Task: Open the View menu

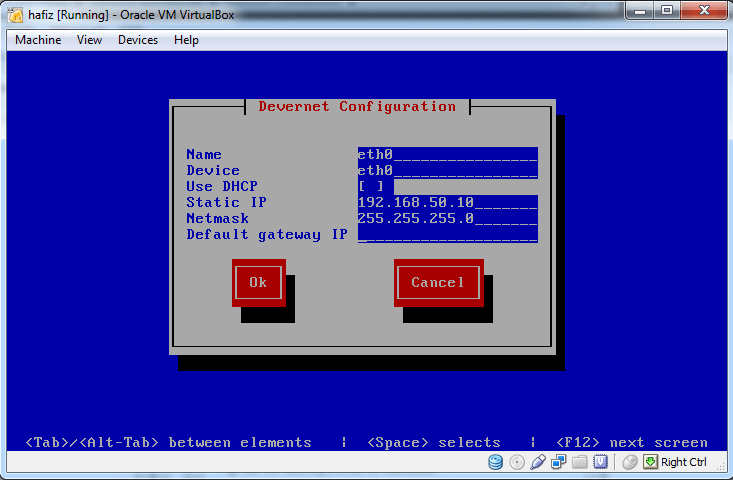Action: (x=90, y=40)
